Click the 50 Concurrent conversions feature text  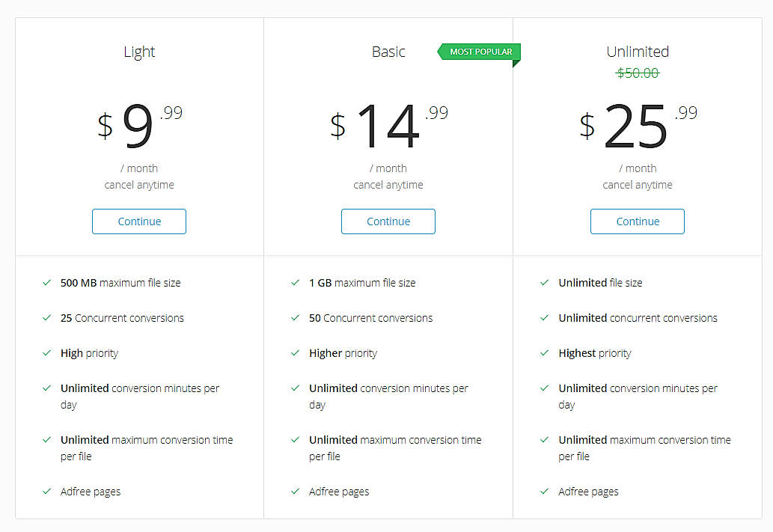(371, 318)
